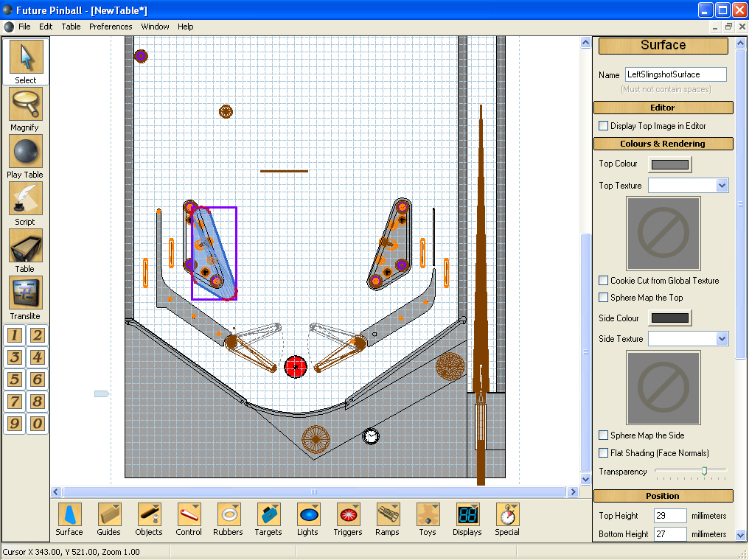Image resolution: width=749 pixels, height=560 pixels.
Task: Choose the Magnify tool
Action: tap(26, 110)
